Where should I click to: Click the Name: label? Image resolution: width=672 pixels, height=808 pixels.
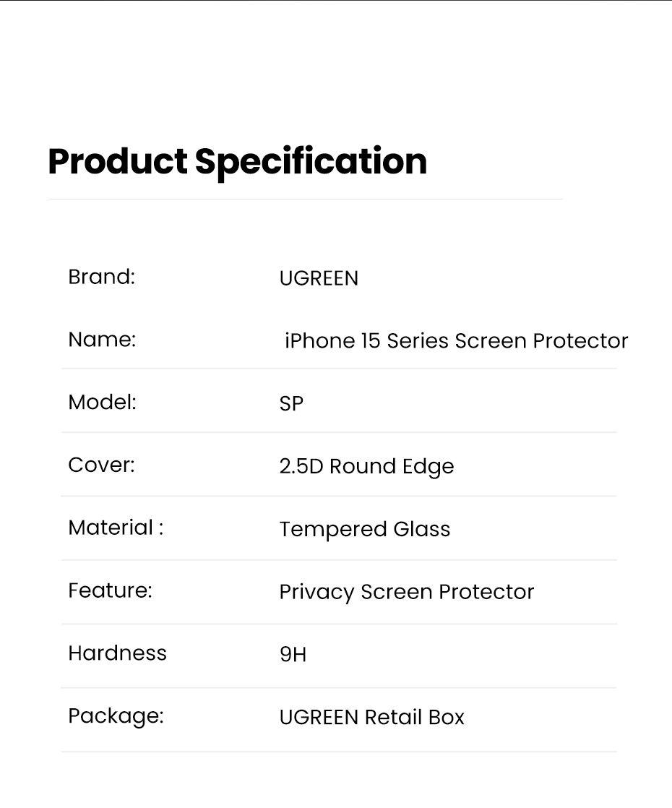point(102,340)
